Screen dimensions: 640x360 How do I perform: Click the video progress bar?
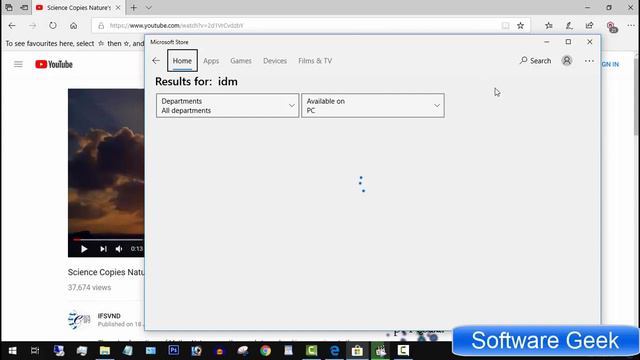(x=108, y=240)
